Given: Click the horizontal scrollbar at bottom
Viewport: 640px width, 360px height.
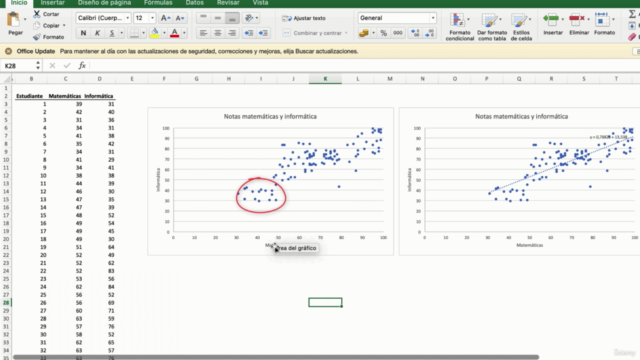Looking at the screenshot, I should [276, 357].
